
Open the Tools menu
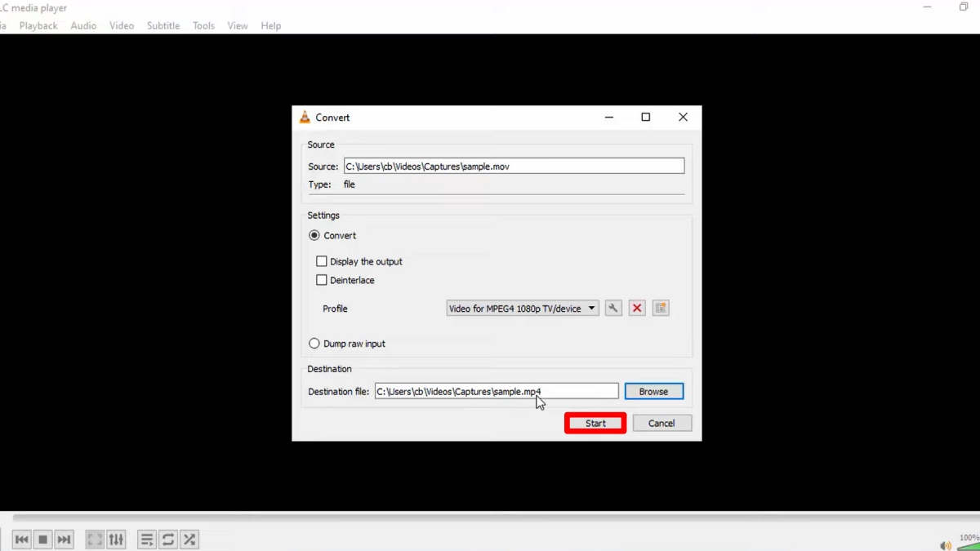203,26
